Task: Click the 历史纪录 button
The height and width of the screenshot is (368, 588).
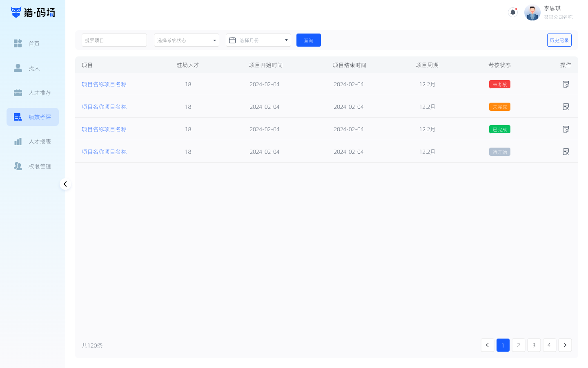Action: pyautogui.click(x=559, y=40)
